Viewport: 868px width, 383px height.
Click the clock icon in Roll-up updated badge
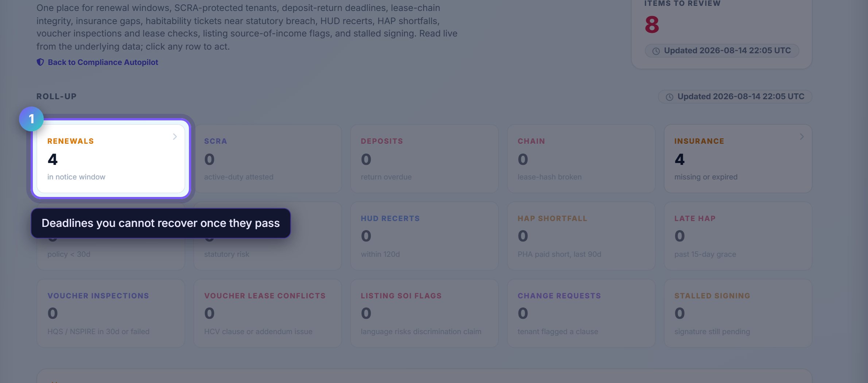[669, 97]
